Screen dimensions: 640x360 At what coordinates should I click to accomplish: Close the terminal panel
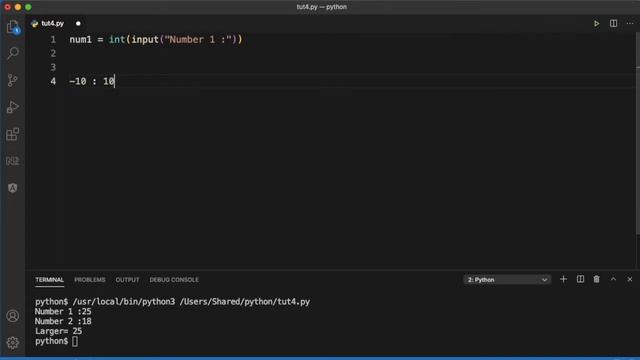[630, 279]
